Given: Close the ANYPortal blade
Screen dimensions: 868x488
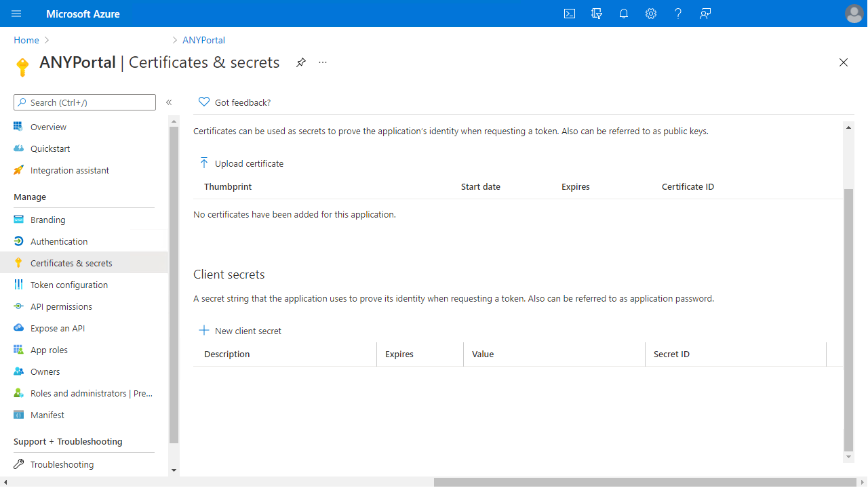Looking at the screenshot, I should point(844,62).
